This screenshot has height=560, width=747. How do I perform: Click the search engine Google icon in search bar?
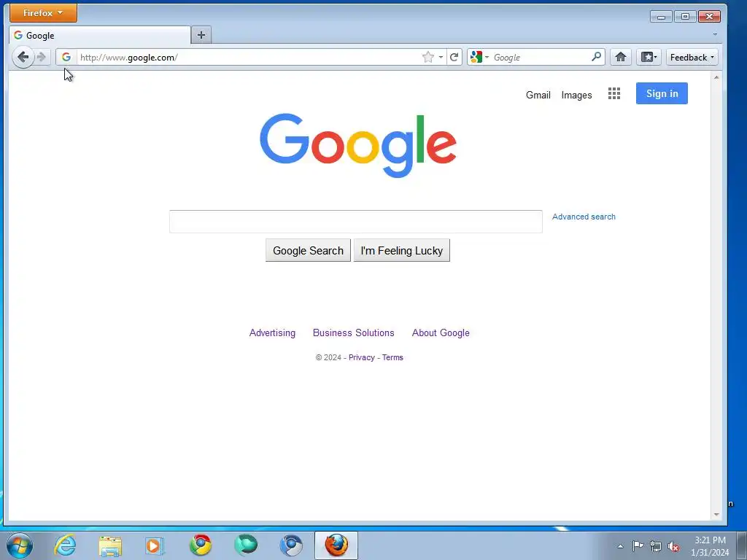coord(476,57)
